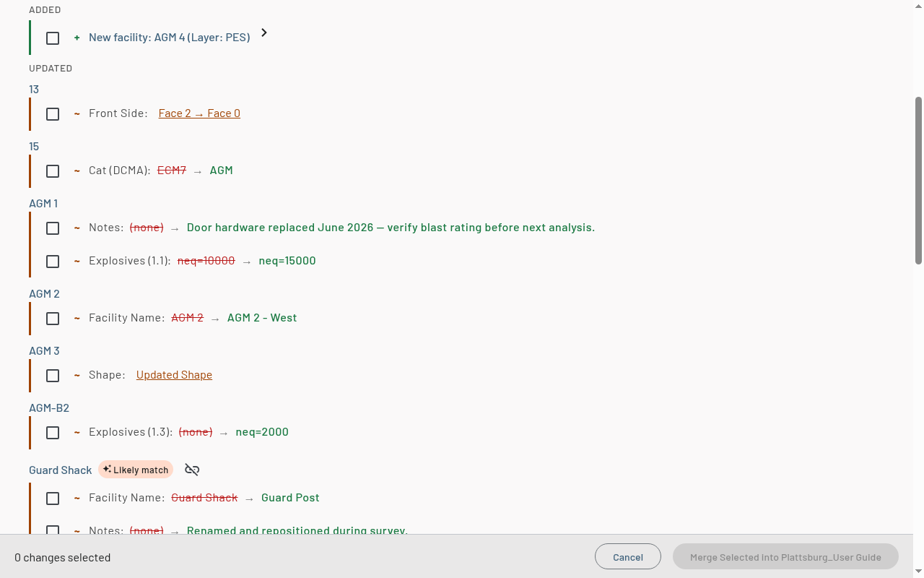Click the facility heading 15
924x578 pixels.
[34, 147]
